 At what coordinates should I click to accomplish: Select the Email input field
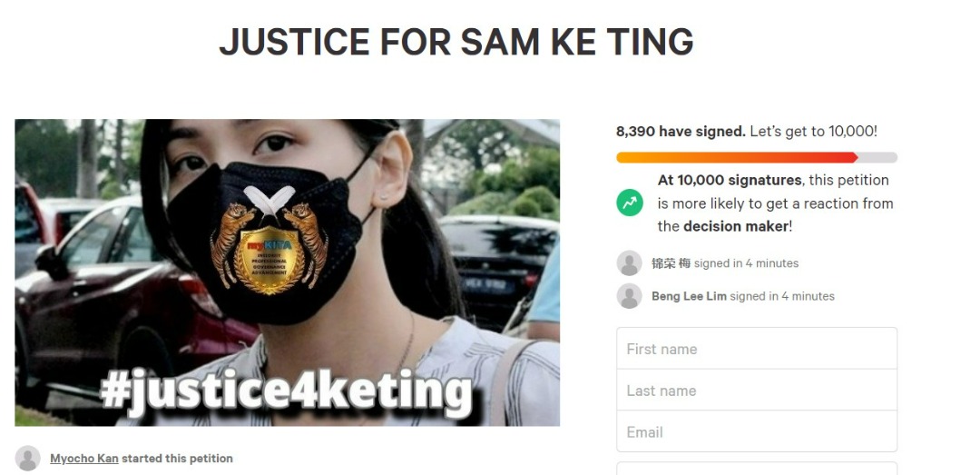tap(757, 431)
